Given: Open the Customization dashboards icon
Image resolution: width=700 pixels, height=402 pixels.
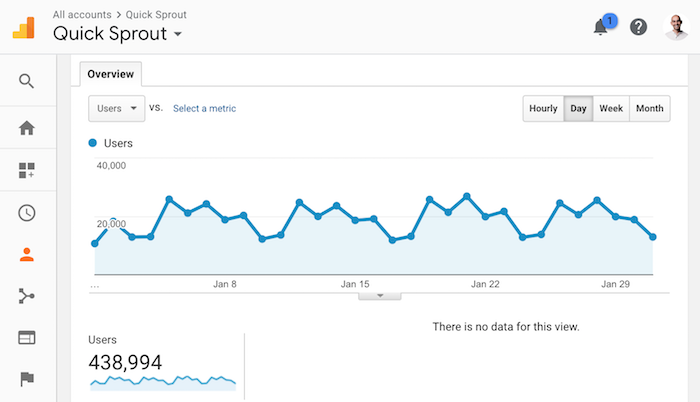Looking at the screenshot, I should [x=27, y=170].
